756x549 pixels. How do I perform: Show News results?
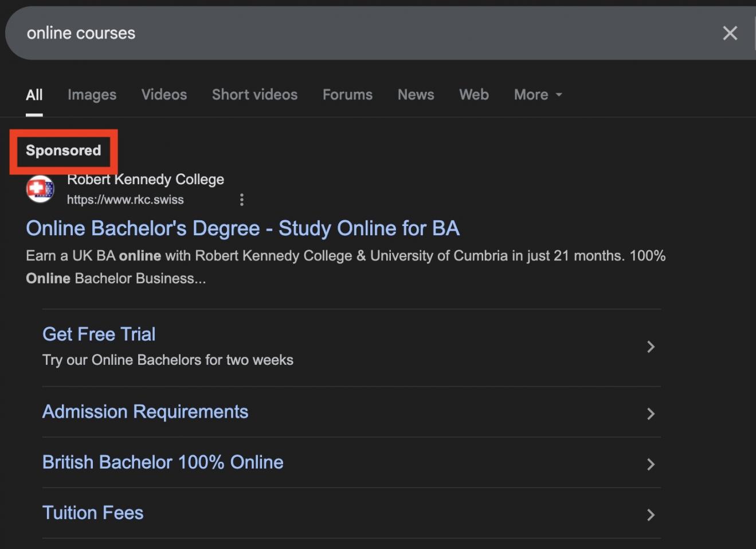(x=416, y=95)
